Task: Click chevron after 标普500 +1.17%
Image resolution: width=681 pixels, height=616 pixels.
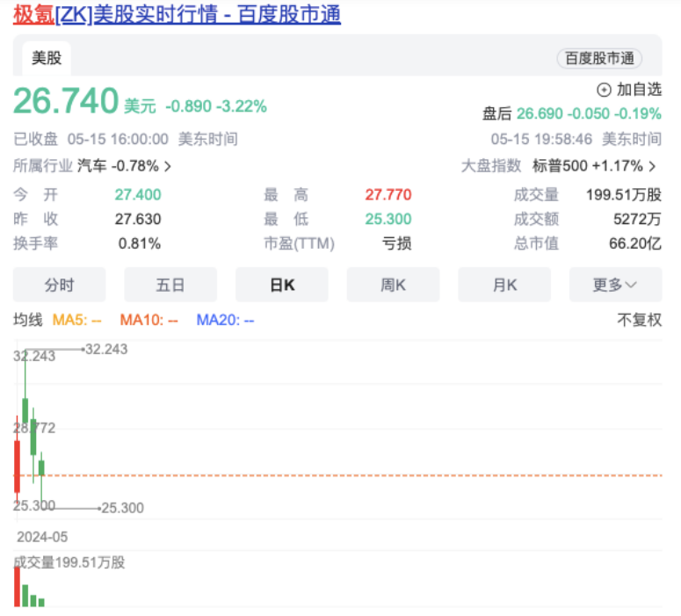Action: (652, 166)
